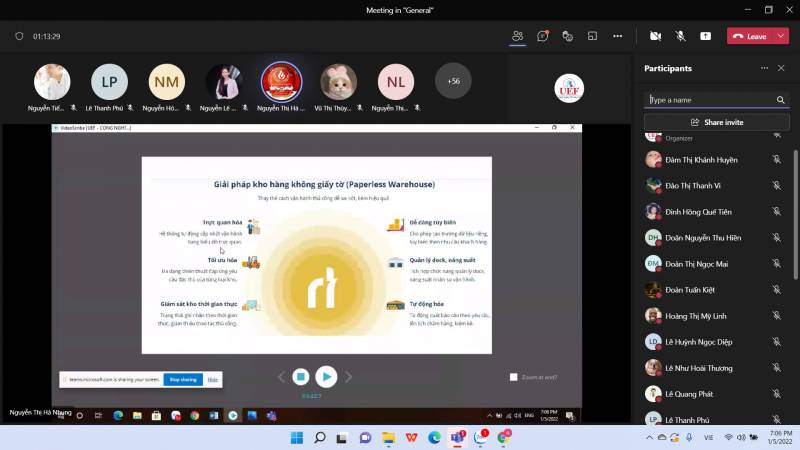Check the 'Zoom at end?' checkbox

point(514,377)
